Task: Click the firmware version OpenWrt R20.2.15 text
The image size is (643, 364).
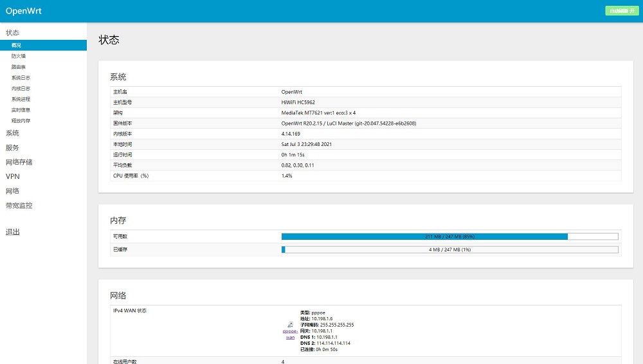Action: pyautogui.click(x=349, y=123)
